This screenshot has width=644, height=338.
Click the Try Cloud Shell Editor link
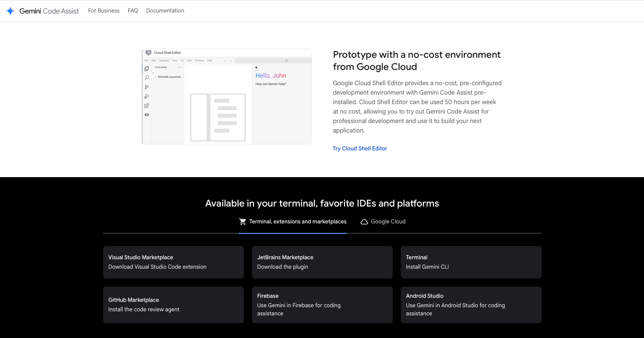click(x=360, y=148)
